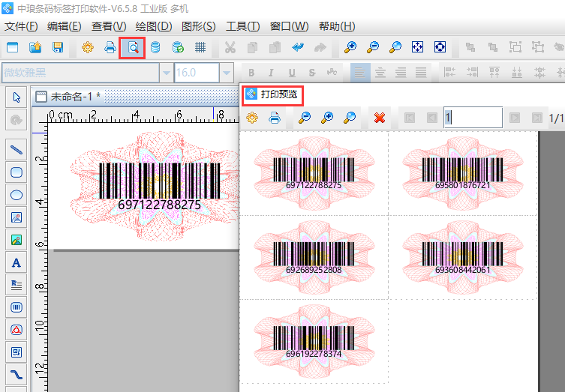The image size is (565, 392).
Task: Select the ellipse drawing tool
Action: (x=17, y=195)
